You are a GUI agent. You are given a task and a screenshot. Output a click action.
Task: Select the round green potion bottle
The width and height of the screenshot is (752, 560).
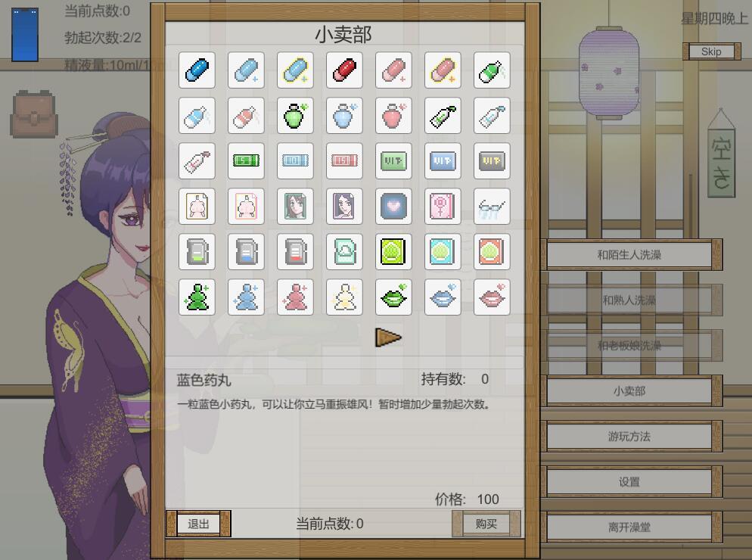(x=295, y=116)
